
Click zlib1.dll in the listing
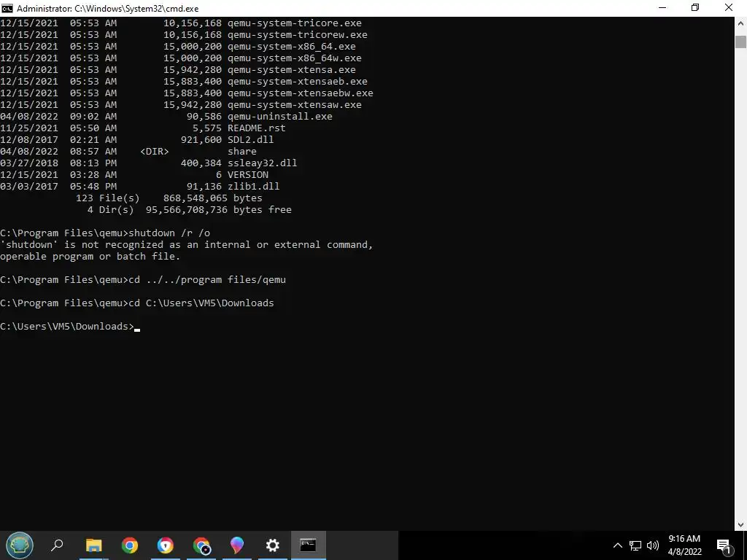253,186
